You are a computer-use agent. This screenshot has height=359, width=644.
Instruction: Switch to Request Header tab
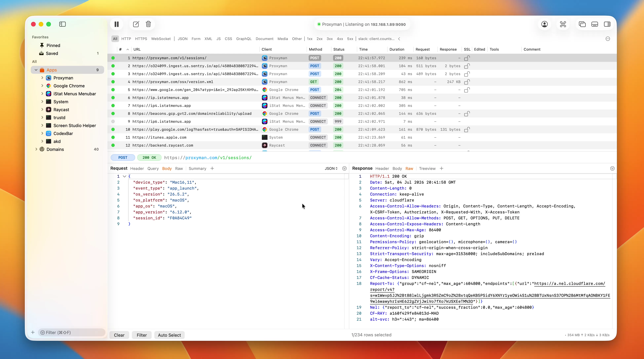tap(137, 168)
